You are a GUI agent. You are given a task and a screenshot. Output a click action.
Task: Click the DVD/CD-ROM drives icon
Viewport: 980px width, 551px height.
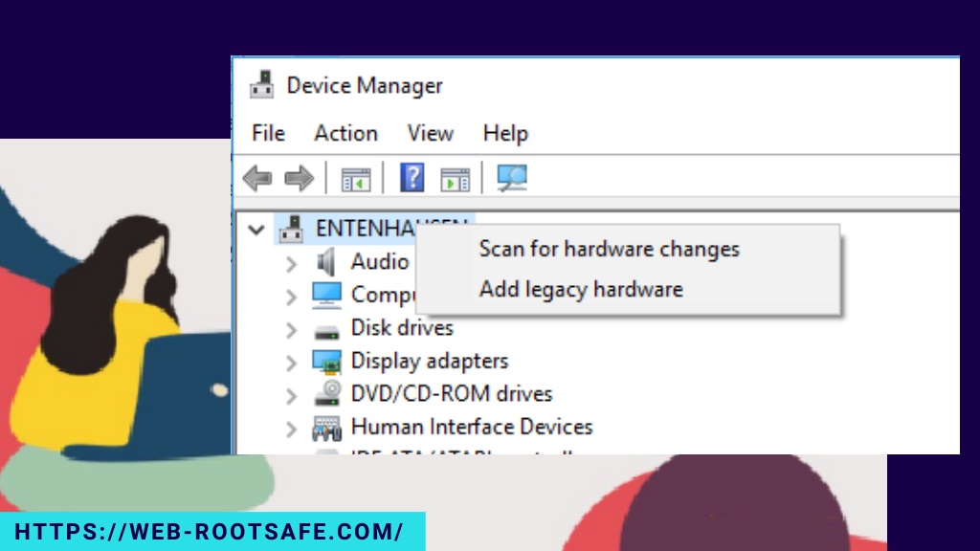pyautogui.click(x=327, y=393)
